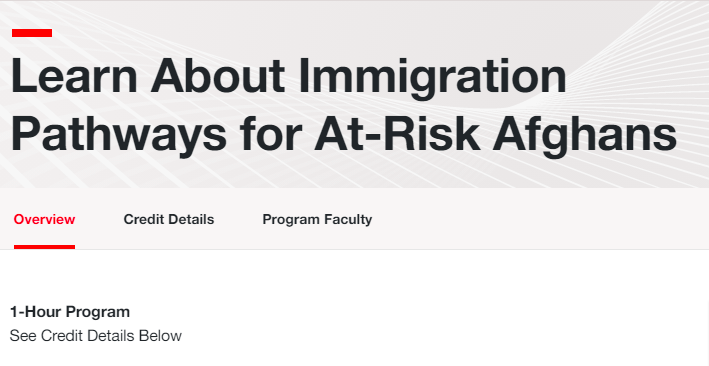Click the word 'Immigration' in the title
Viewport: 709px width, 366px height.
432,79
